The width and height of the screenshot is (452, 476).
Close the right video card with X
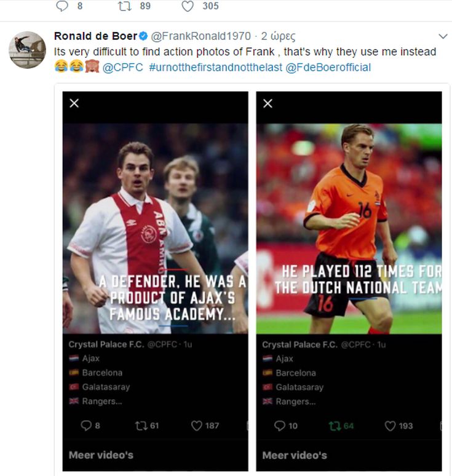[x=268, y=103]
